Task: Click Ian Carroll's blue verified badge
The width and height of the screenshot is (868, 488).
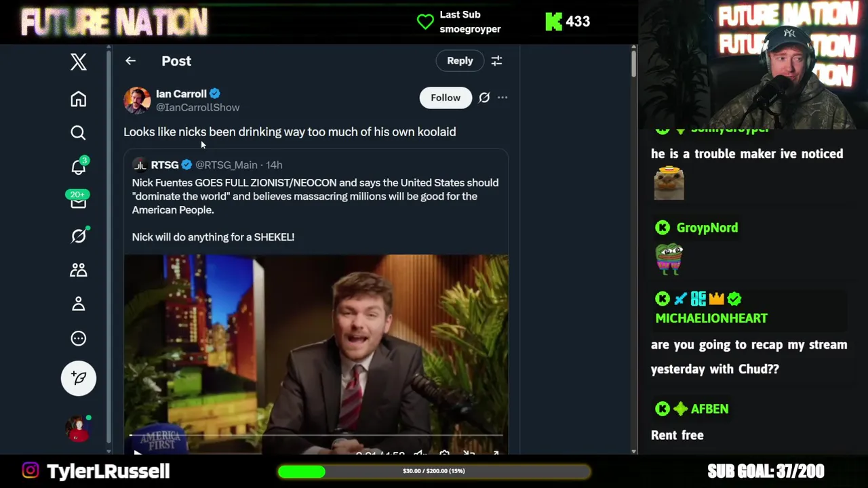Action: [214, 94]
